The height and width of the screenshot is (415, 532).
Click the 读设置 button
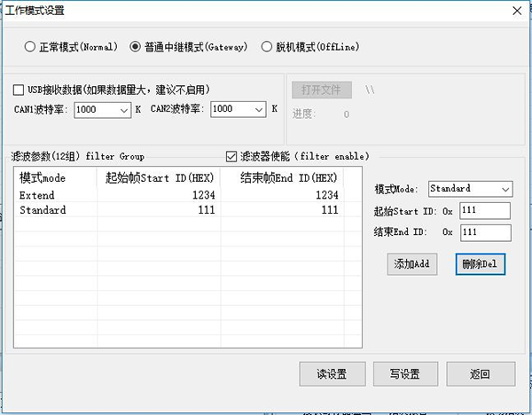(x=330, y=373)
